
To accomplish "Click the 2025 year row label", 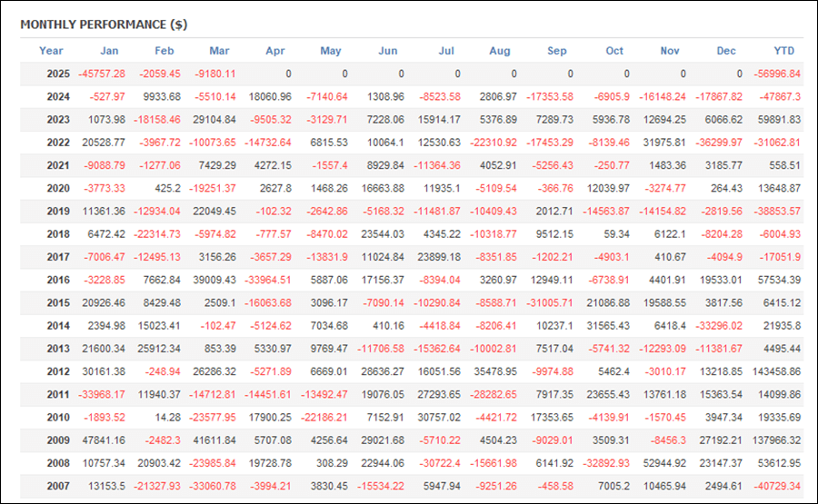I will [58, 74].
